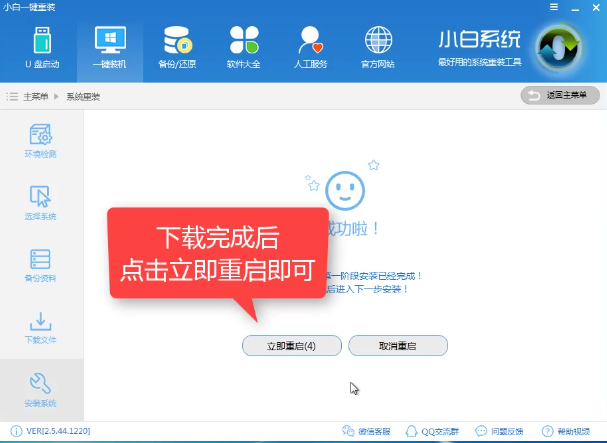Select the 安装系统 sidebar step

[41, 390]
